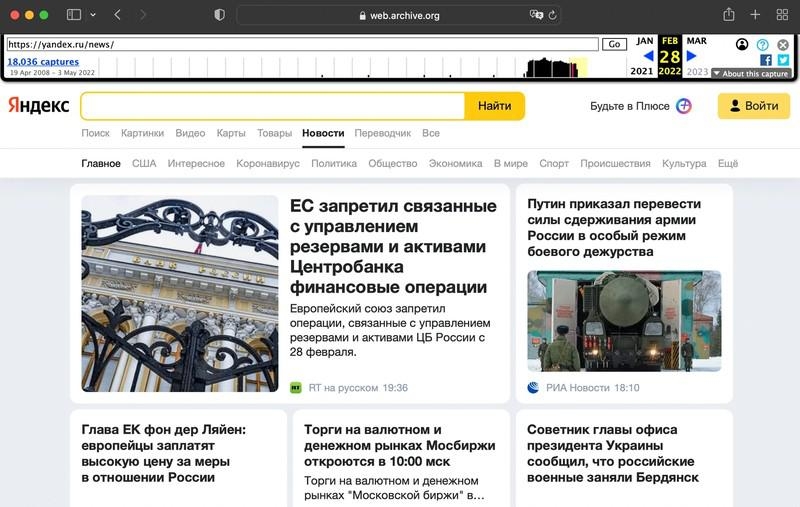Open headline ЕС запретил связанные с управлением

pyautogui.click(x=393, y=246)
